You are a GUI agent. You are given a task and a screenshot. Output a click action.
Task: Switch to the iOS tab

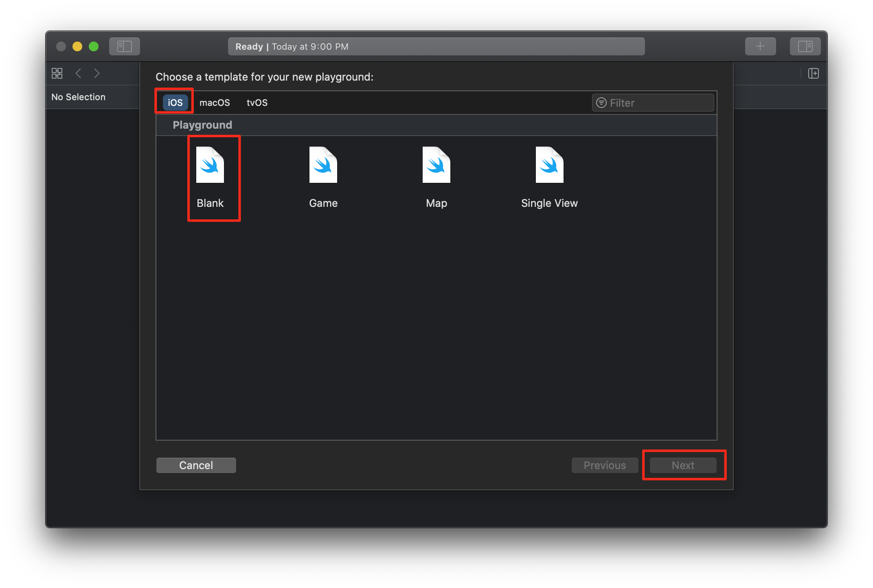pos(175,103)
